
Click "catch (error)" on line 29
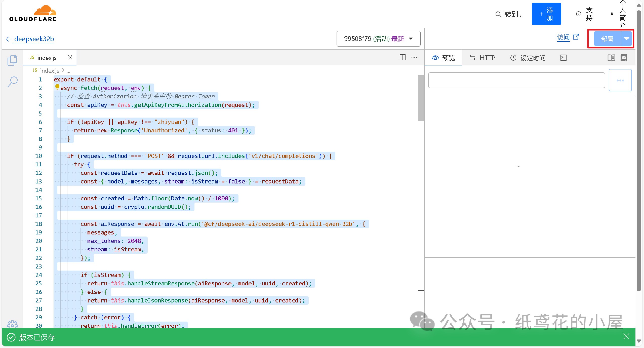(102, 317)
